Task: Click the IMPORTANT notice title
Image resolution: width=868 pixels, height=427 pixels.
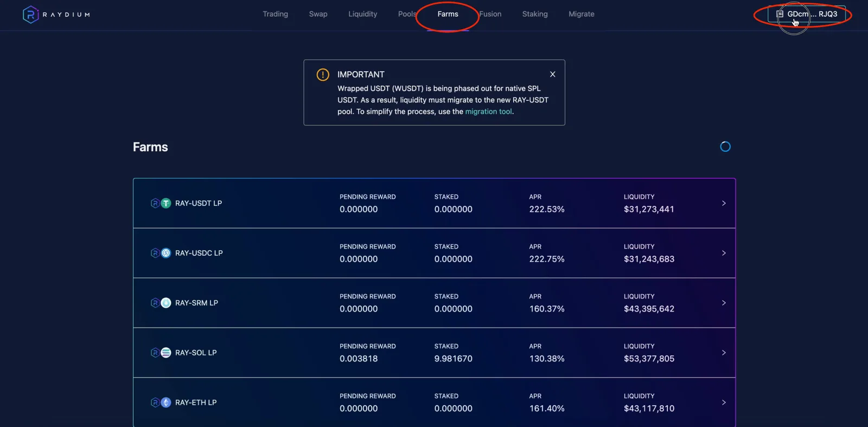Action: pyautogui.click(x=361, y=75)
